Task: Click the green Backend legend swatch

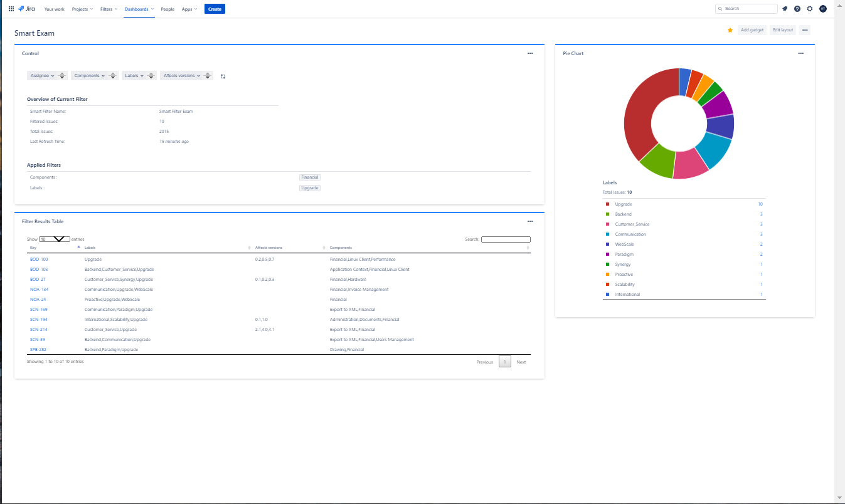Action: coord(607,214)
